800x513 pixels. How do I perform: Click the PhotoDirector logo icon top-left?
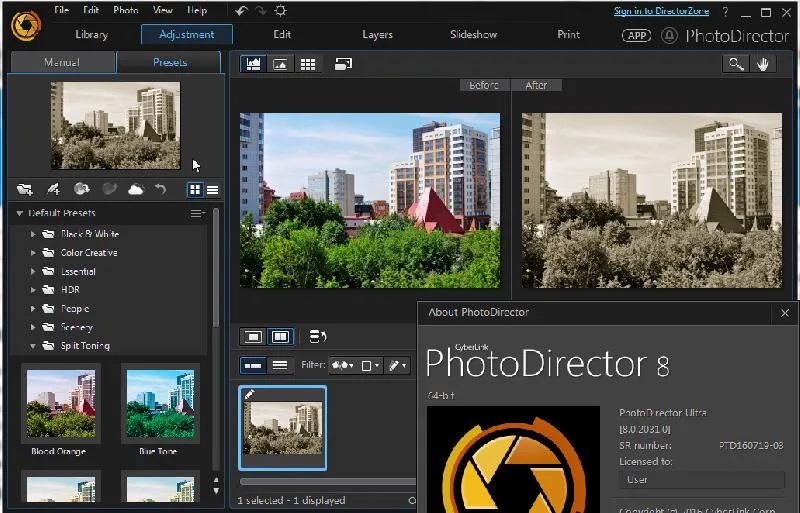click(26, 25)
